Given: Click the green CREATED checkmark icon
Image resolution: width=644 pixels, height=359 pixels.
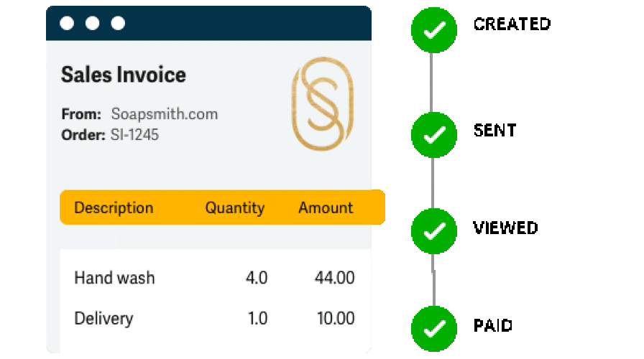Looking at the screenshot, I should click(434, 30).
